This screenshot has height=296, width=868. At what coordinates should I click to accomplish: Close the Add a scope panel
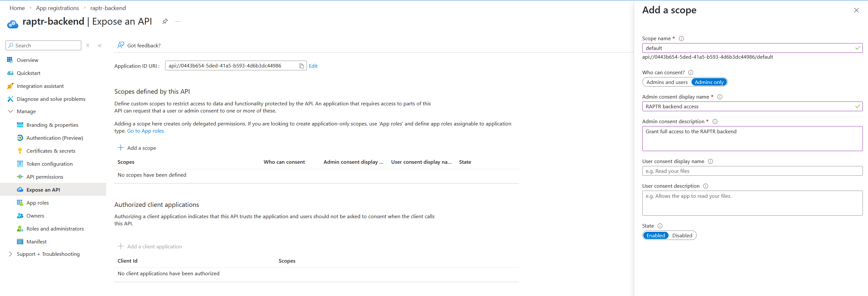click(856, 10)
